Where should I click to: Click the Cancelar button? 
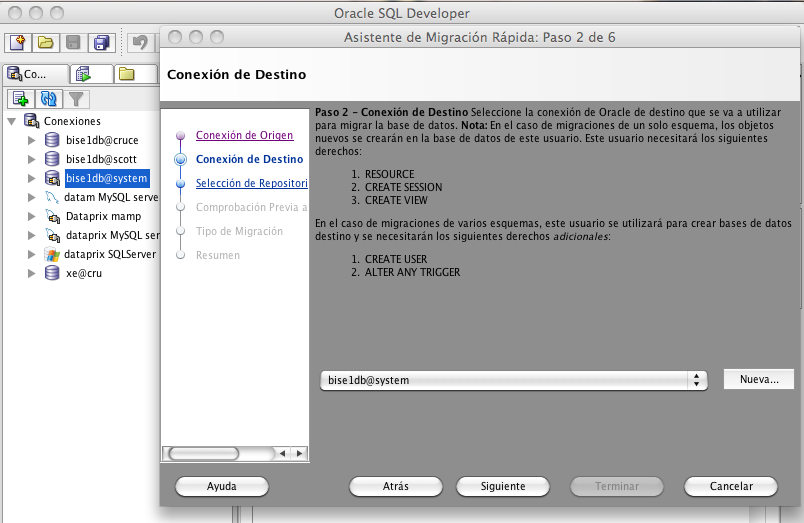coord(731,487)
